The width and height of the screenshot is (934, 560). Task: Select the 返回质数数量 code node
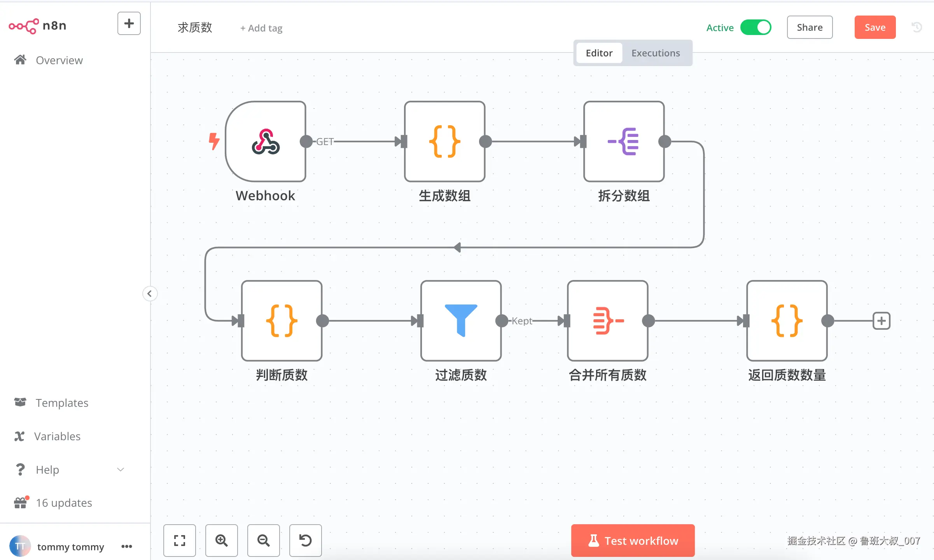tap(787, 321)
